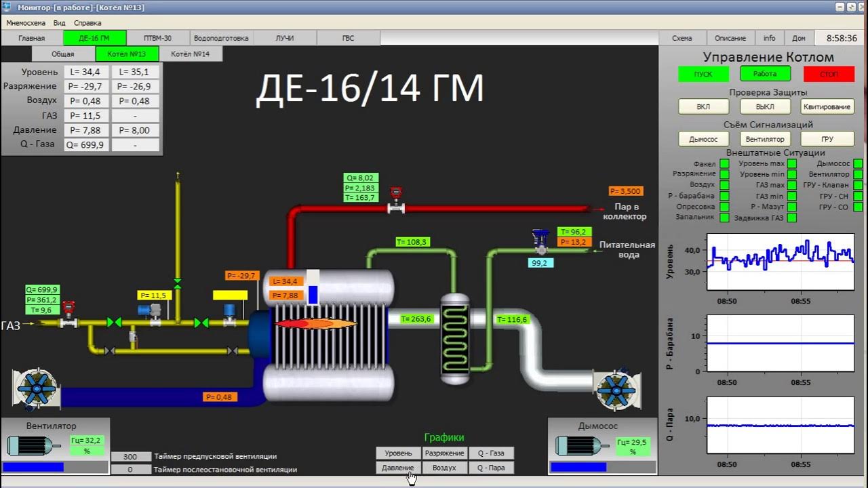Click the burner flame inside the boiler
The width and height of the screenshot is (868, 488).
tap(316, 324)
